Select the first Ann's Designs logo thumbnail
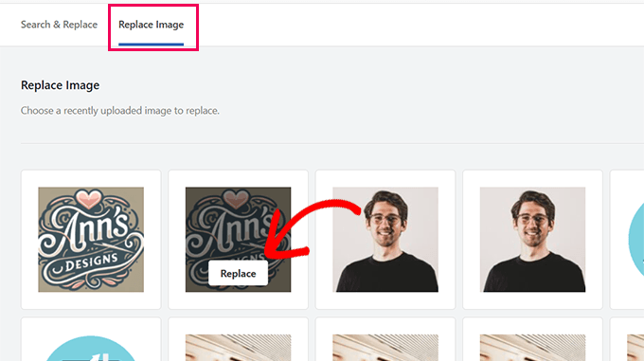Viewport: 644px width, 361px height. 91,240
